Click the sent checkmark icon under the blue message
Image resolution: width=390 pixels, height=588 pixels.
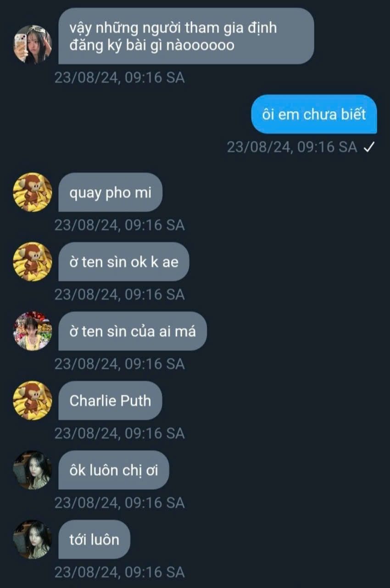coord(369,147)
